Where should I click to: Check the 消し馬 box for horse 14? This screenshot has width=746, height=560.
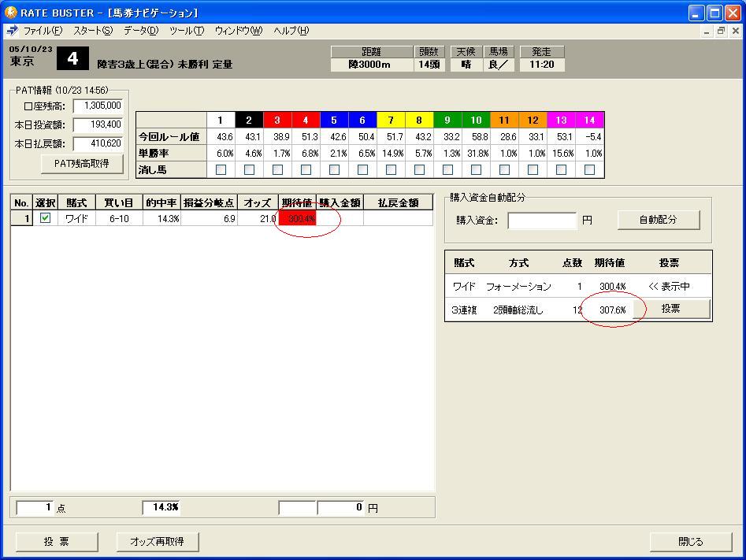(589, 169)
